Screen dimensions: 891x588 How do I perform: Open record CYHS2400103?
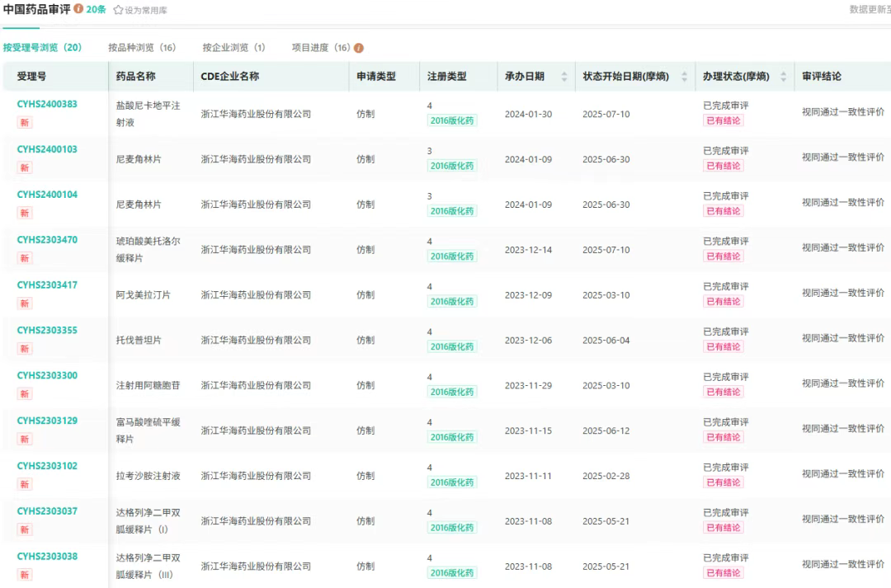(47, 149)
